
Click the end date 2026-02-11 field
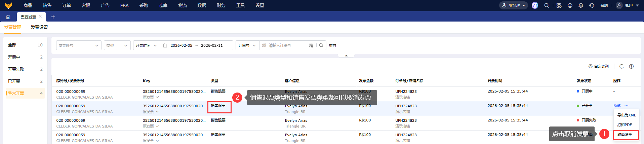click(212, 45)
